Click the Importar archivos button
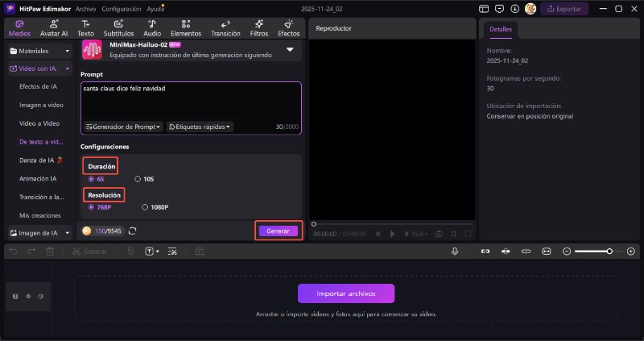This screenshot has height=341, width=644. tap(346, 293)
